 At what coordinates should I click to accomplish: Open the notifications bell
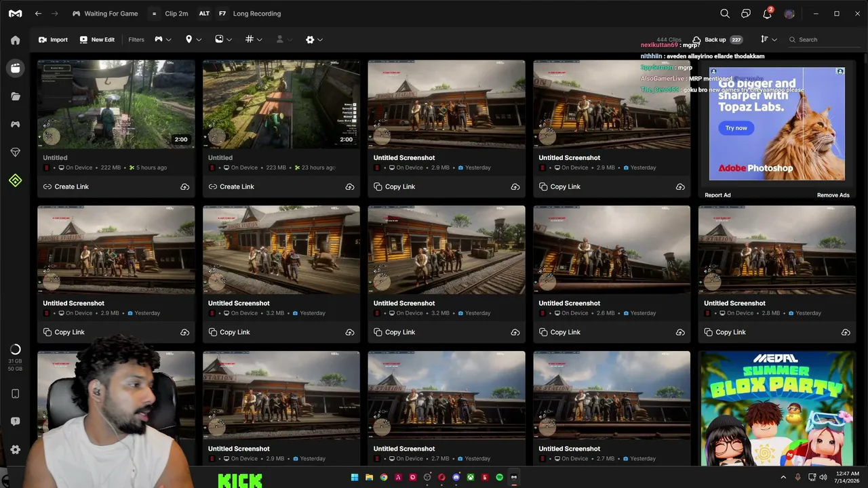pyautogui.click(x=767, y=14)
